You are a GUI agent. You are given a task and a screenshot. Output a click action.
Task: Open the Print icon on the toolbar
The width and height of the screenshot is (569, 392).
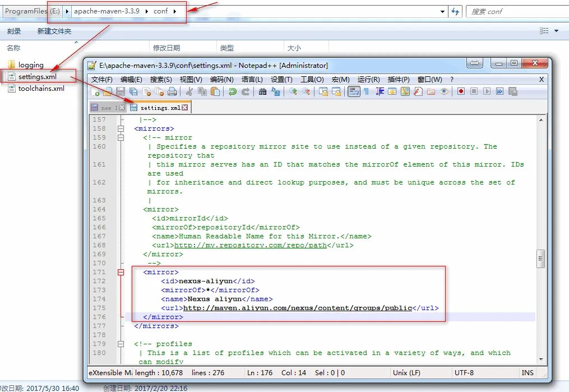click(173, 91)
